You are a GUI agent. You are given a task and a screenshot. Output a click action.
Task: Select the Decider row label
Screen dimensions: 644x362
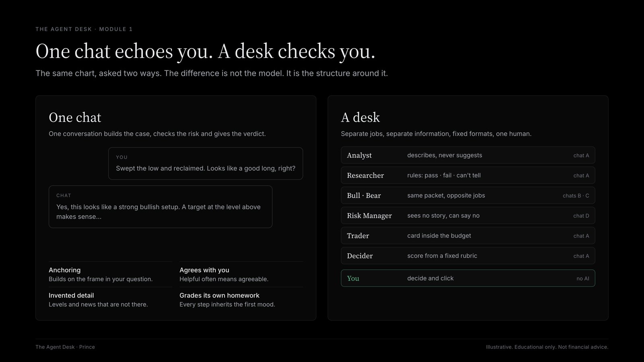359,256
